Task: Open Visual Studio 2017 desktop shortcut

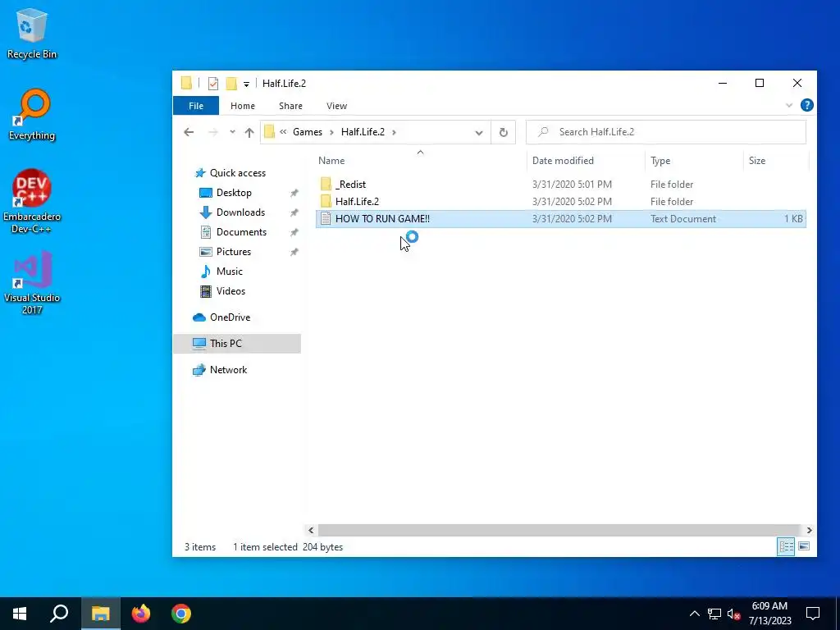Action: pyautogui.click(x=32, y=283)
